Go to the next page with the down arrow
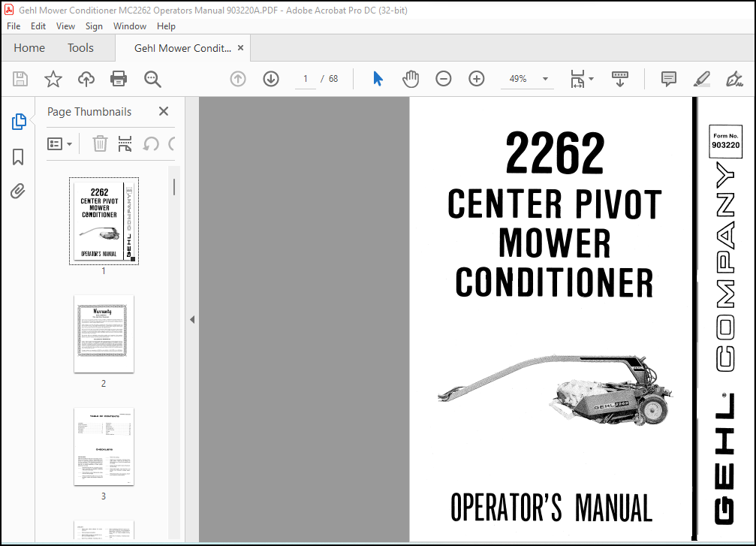This screenshot has height=546, width=756. tap(271, 79)
